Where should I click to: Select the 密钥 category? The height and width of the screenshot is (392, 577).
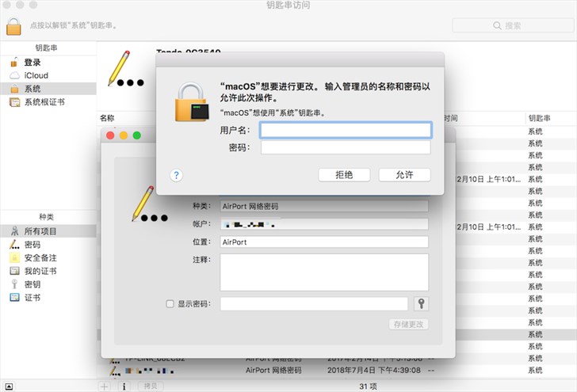(32, 284)
